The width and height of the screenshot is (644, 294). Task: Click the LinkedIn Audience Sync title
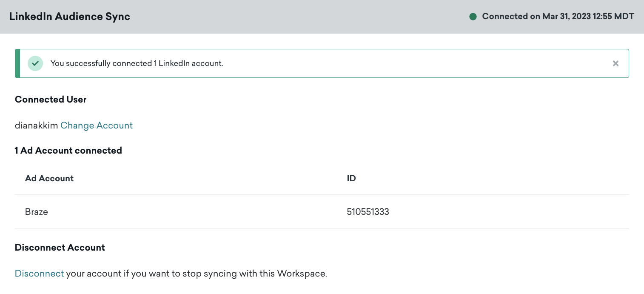[70, 17]
